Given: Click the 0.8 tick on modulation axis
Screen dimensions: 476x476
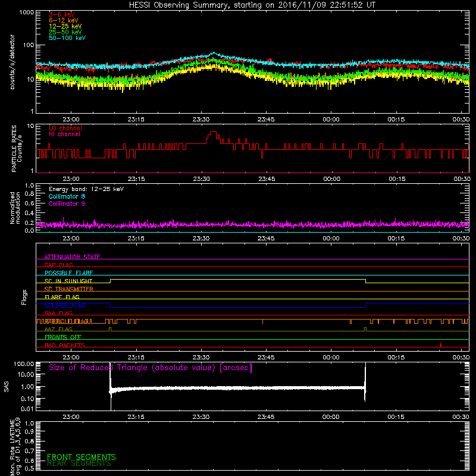Looking at the screenshot, I should click(x=29, y=193).
